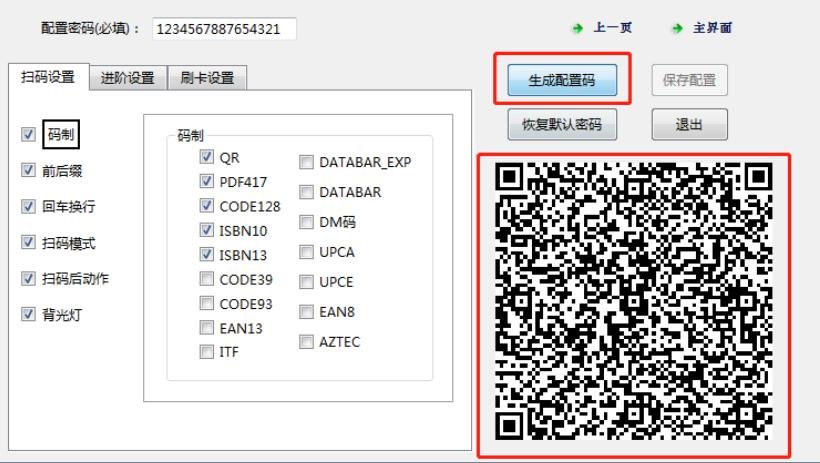Click the 生成配置码 button

(x=562, y=80)
